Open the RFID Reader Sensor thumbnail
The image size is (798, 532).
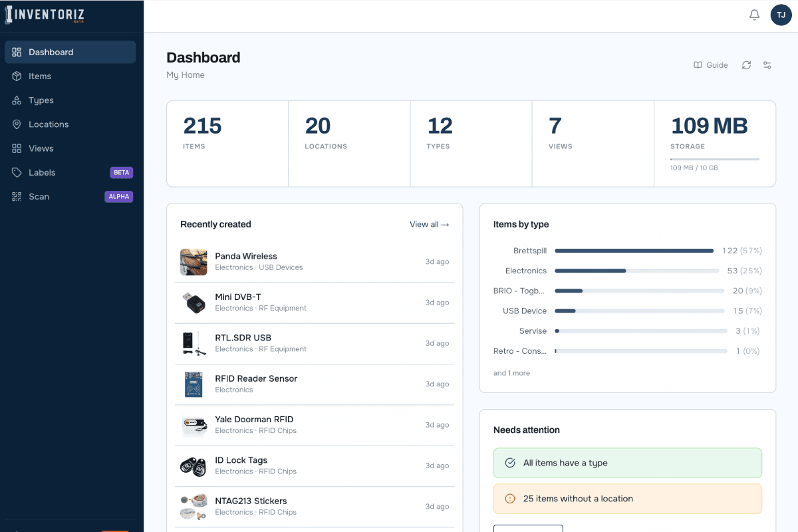194,384
